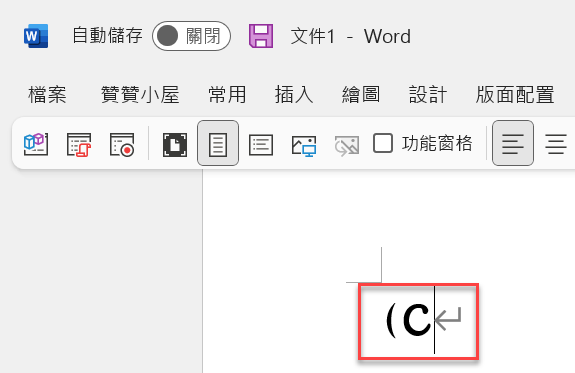Apply align left paragraph icon
This screenshot has height=373, width=575.
tap(513, 143)
